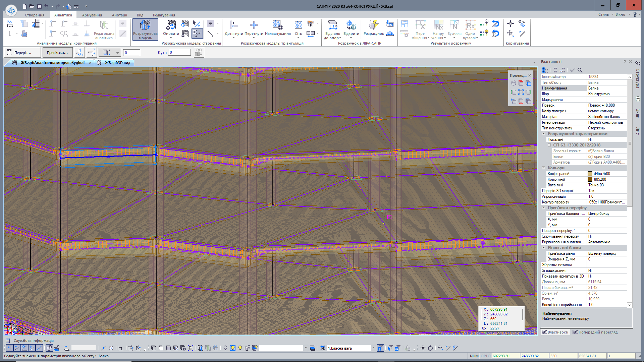Toggle the first snap mode button
Screen dimensions: 644x362
(9, 348)
